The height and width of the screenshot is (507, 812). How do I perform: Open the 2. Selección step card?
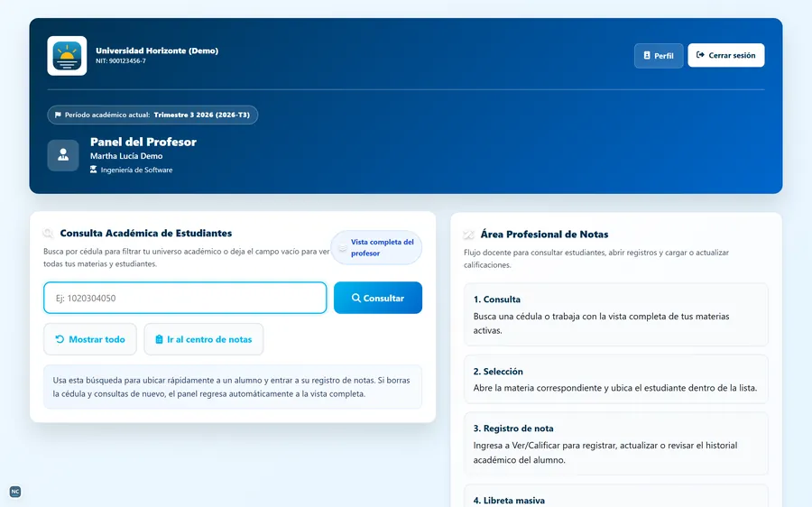tap(615, 379)
